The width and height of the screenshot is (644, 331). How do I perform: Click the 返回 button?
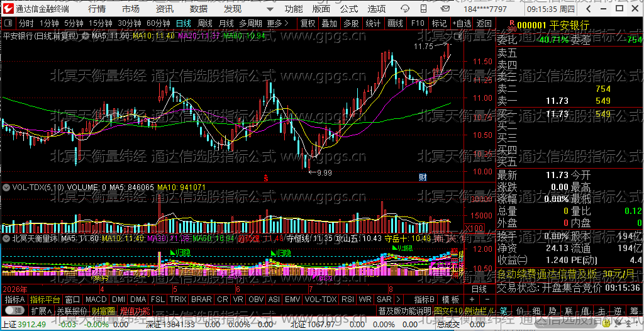pyautogui.click(x=484, y=23)
